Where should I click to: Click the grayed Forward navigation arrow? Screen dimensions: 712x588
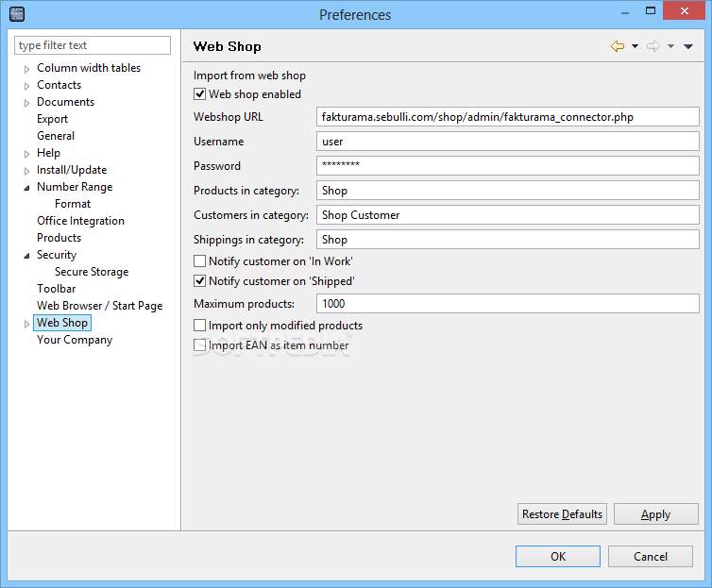[x=653, y=46]
